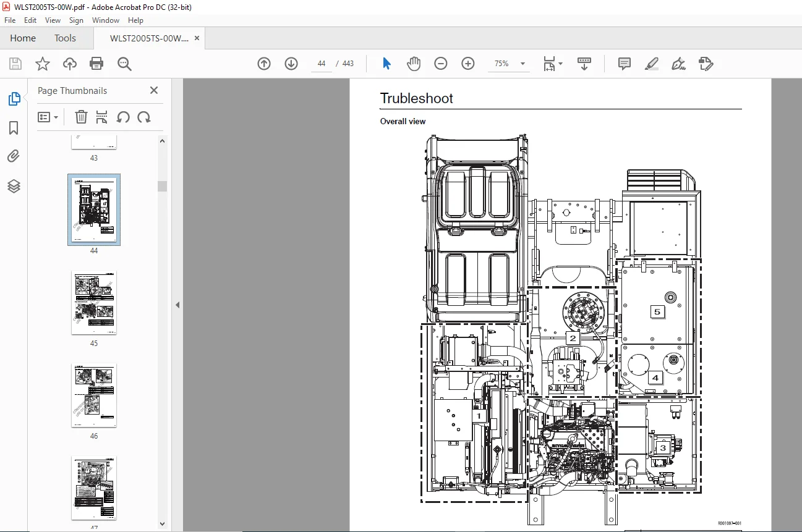Image resolution: width=802 pixels, height=532 pixels.
Task: Rotate page clockwise
Action: [x=144, y=117]
